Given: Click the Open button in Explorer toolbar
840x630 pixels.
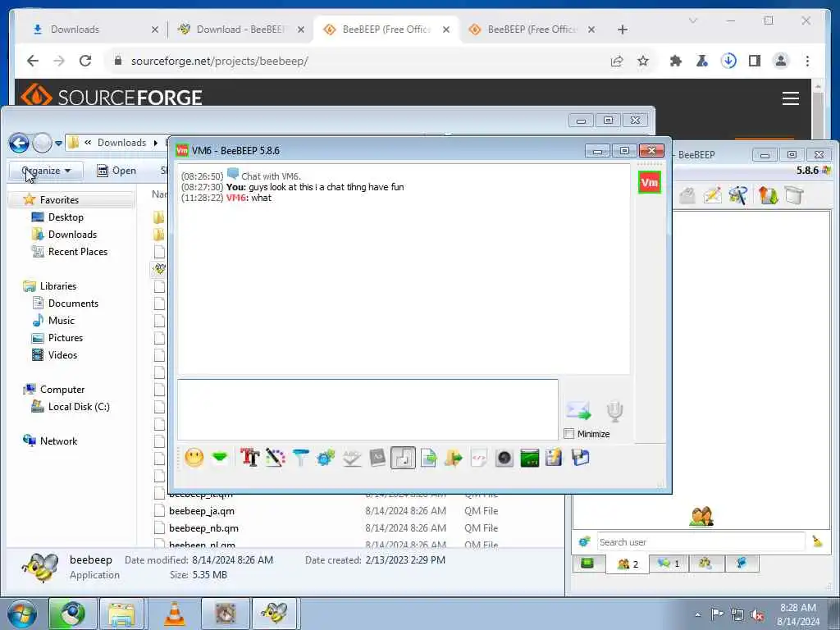Looking at the screenshot, I should 116,171.
